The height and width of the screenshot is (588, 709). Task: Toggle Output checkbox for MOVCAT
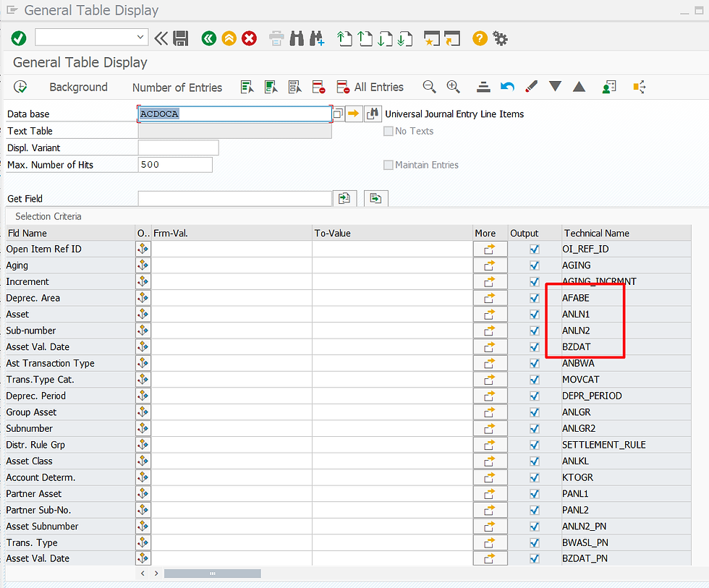(535, 380)
